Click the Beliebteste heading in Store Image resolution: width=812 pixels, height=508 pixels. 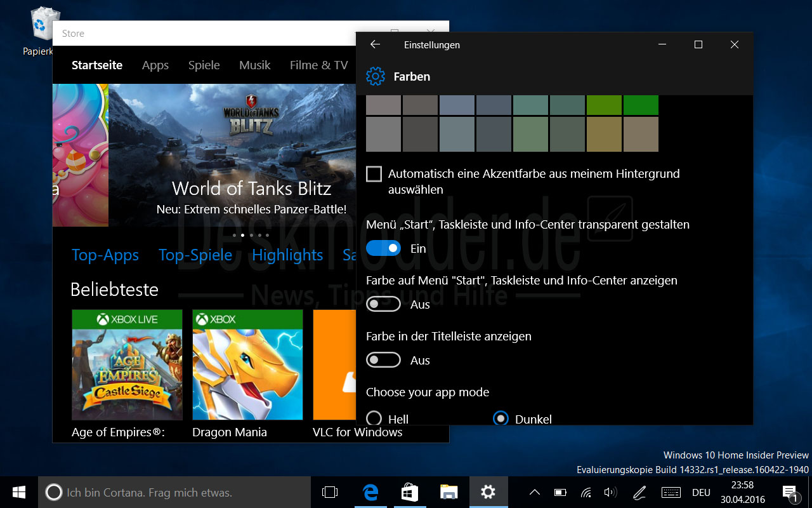click(x=114, y=290)
